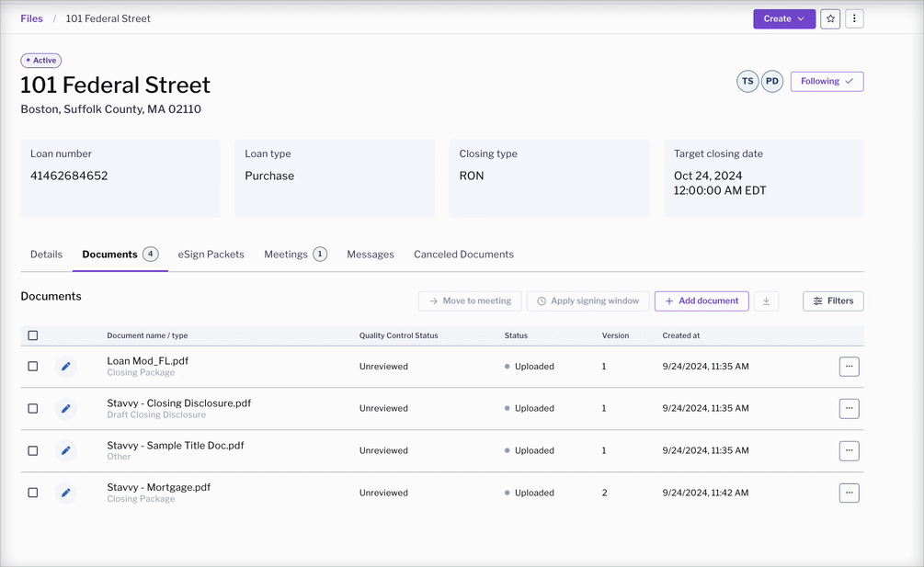Check the Stavvy - Closing Disclosure.pdf checkbox
This screenshot has width=924, height=567.
pyautogui.click(x=33, y=409)
